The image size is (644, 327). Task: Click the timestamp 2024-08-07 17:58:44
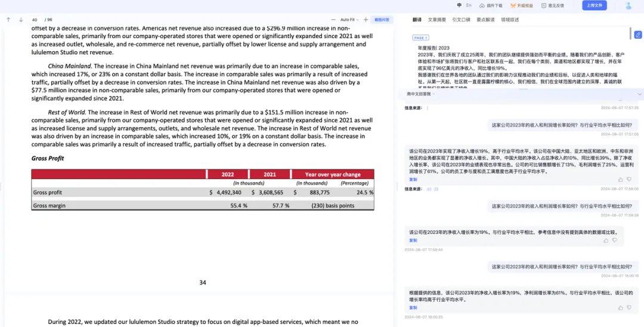coord(423,249)
